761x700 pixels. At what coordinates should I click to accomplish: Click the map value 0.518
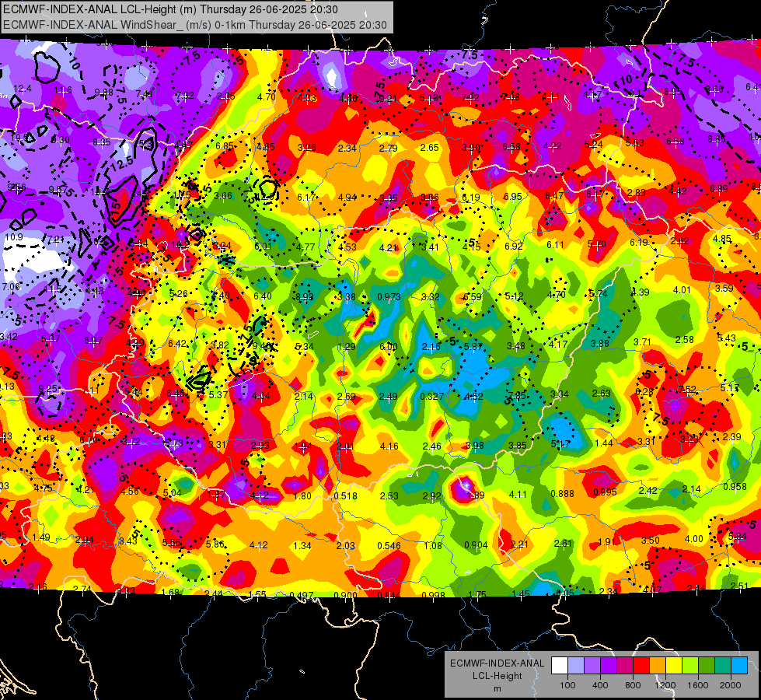(346, 496)
